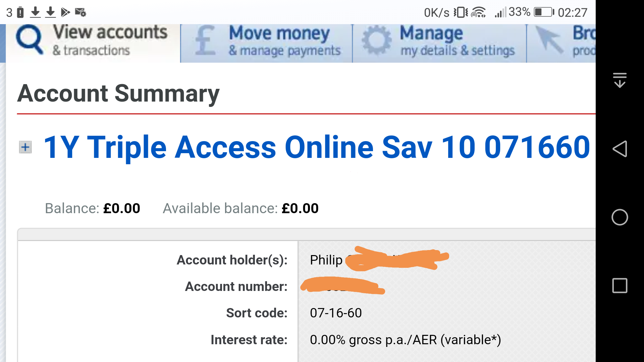
Task: Tap the Play Store notification icon
Action: click(65, 12)
